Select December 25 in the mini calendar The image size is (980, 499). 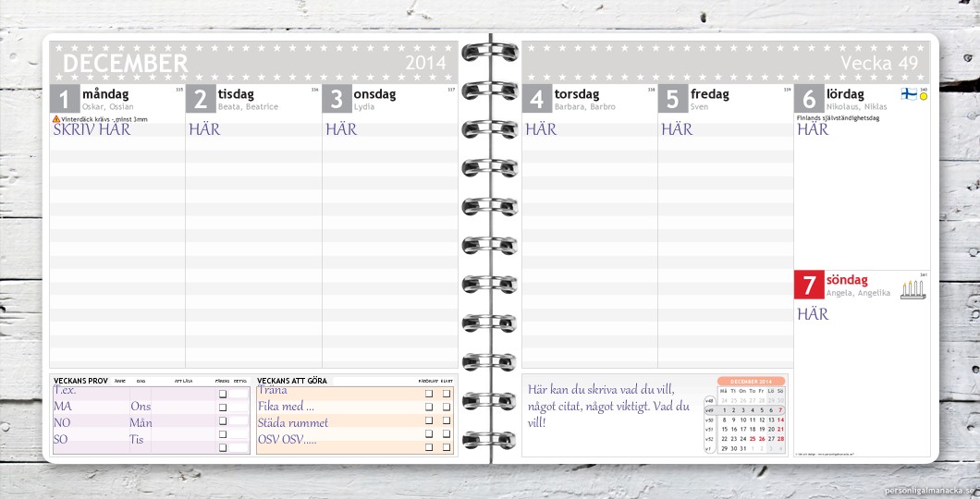click(753, 439)
